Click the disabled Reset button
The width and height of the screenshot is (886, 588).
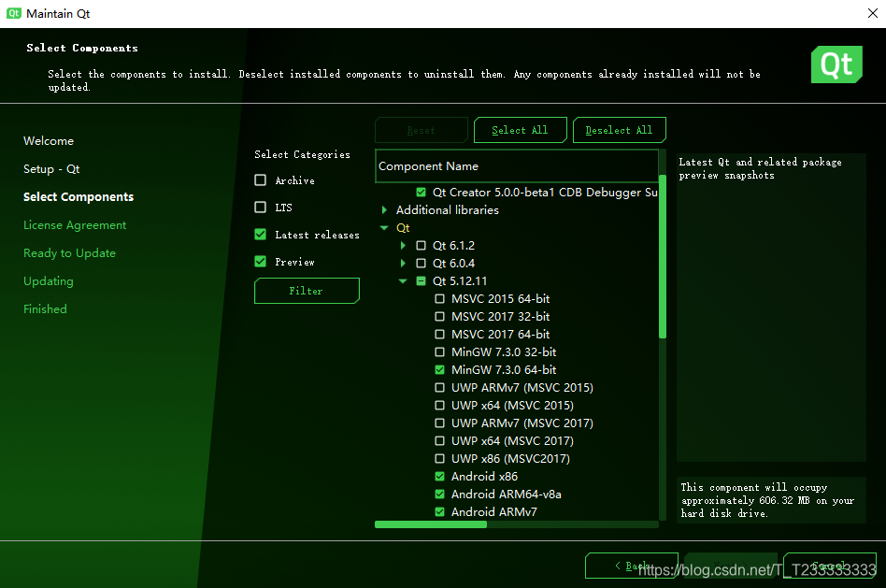[x=422, y=130]
